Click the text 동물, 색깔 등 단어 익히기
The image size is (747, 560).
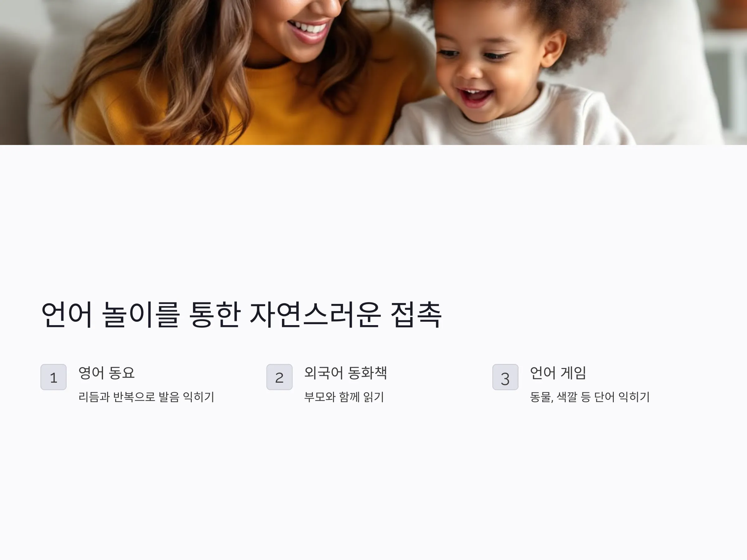[590, 397]
